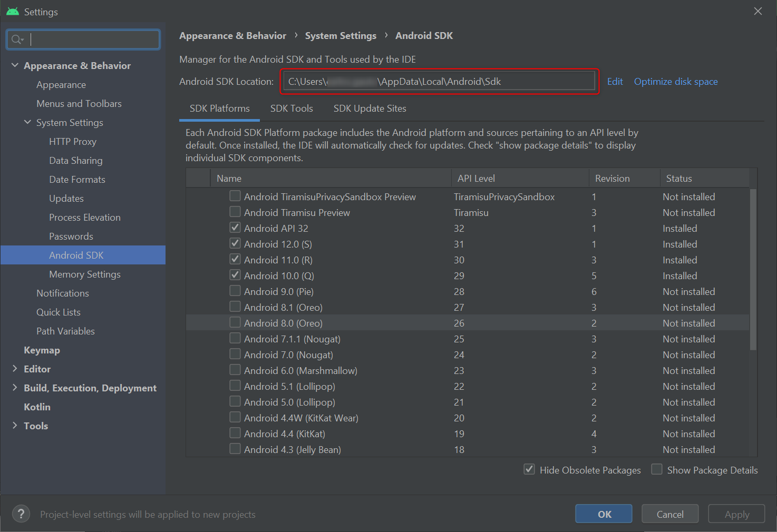Click the OK button

tap(604, 514)
